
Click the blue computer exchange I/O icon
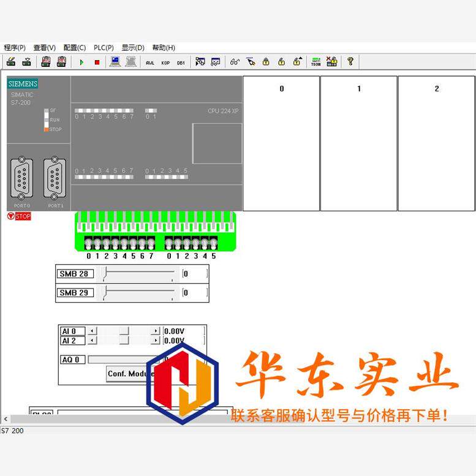(x=115, y=62)
